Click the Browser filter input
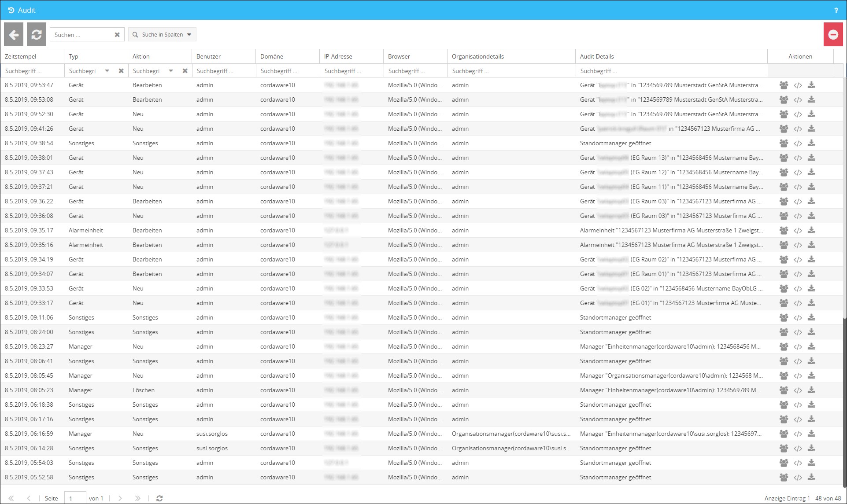847x504 pixels. (415, 71)
